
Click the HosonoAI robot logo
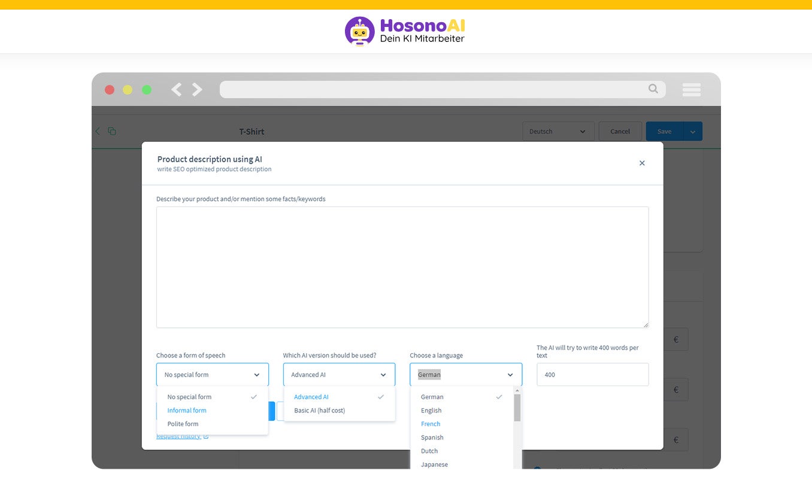[x=359, y=31]
